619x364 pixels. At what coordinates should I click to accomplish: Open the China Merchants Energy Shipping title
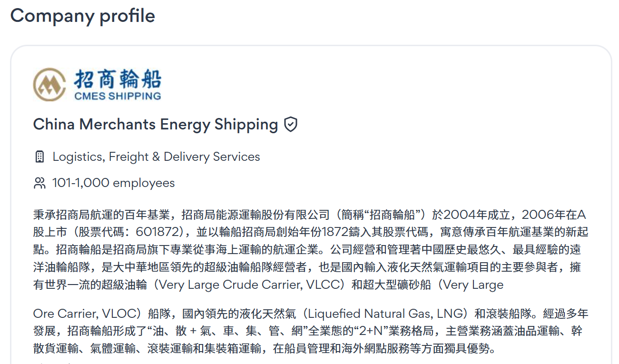156,125
